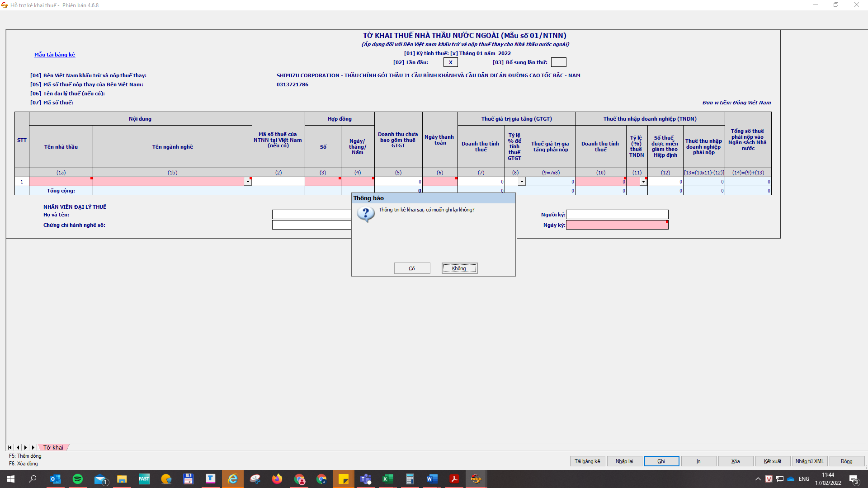
Task: Open Excel from the taskbar
Action: 387,479
